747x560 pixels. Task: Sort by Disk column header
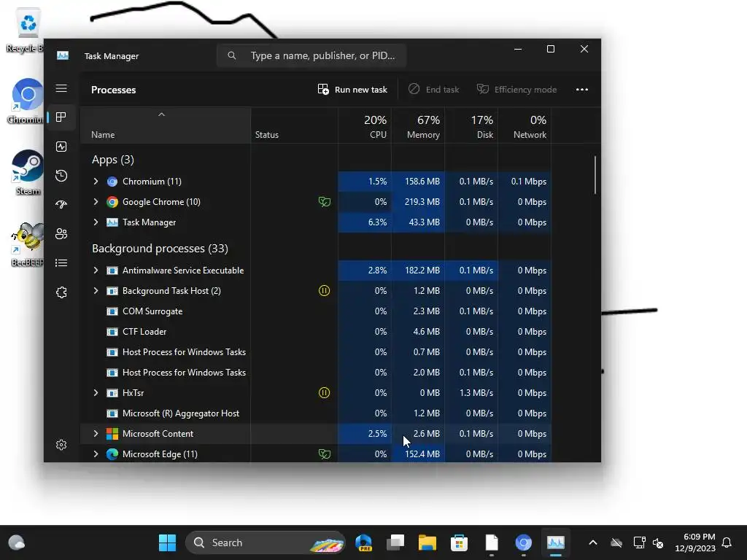[472, 126]
